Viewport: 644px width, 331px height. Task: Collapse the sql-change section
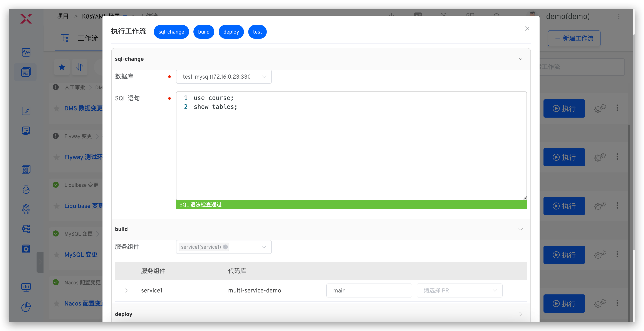tap(520, 59)
